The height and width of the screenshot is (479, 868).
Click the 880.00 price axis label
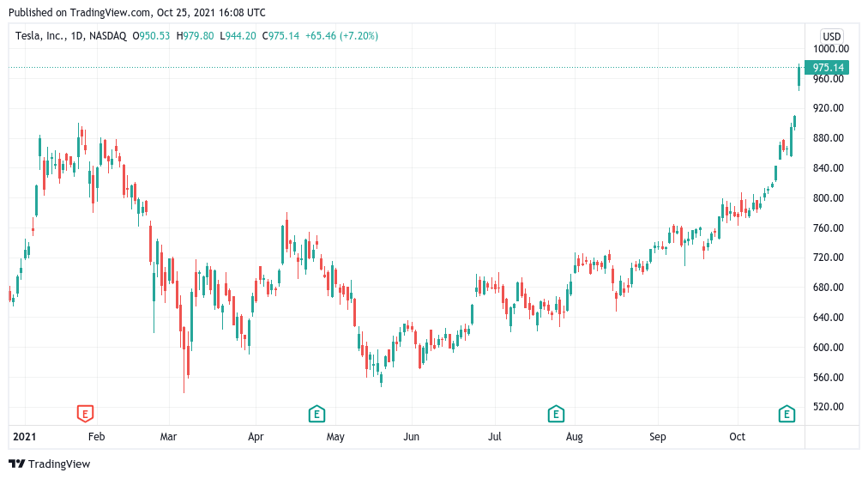(x=829, y=138)
